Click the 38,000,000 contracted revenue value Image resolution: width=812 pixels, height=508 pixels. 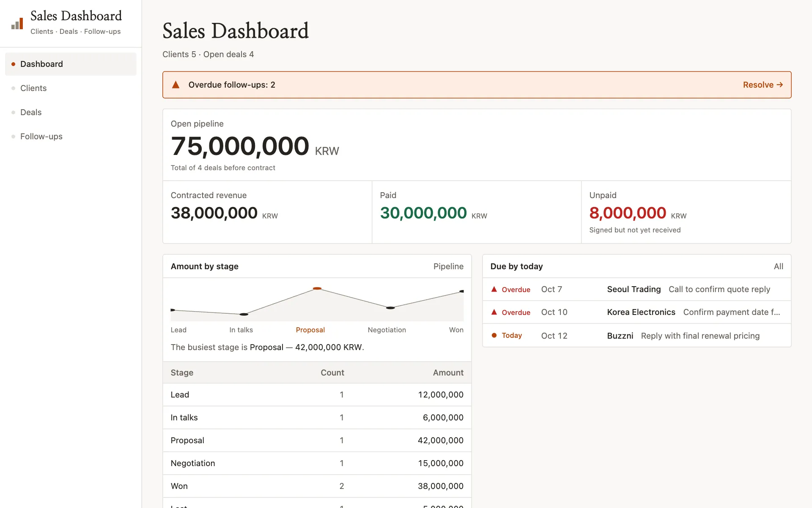point(214,213)
